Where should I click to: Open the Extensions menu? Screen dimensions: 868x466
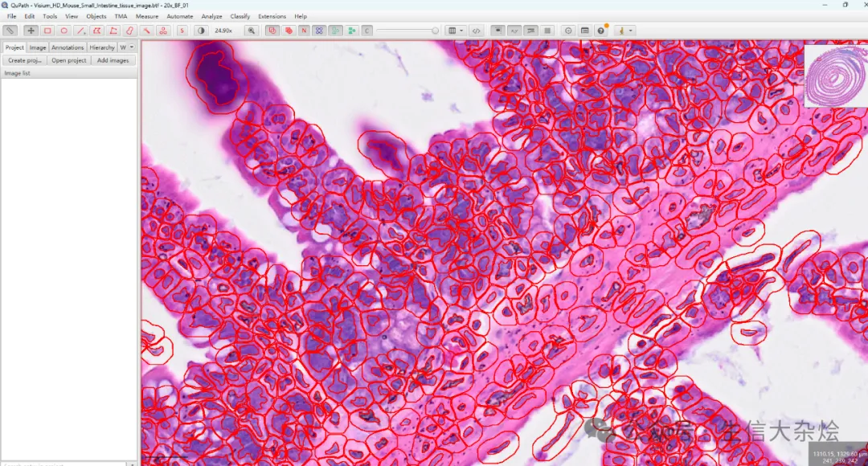pyautogui.click(x=272, y=17)
